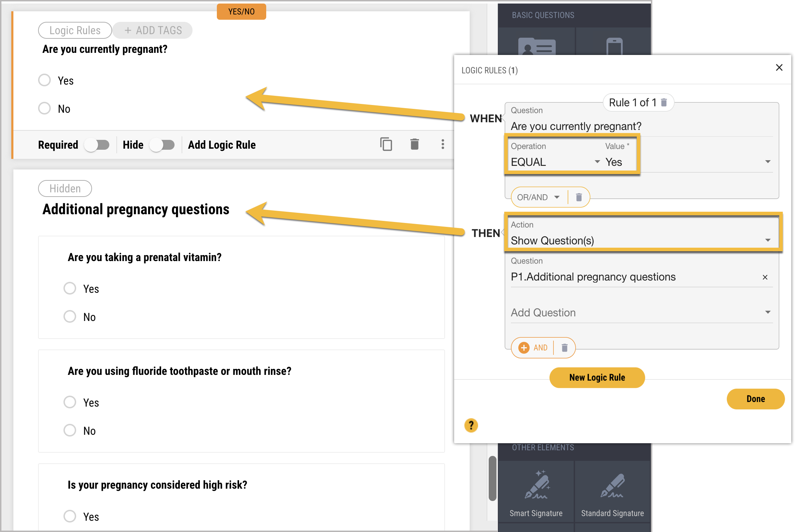Screen dimensions: 799x532
Task: Click the P1.Additional pregnancy questions text
Action: click(x=593, y=277)
